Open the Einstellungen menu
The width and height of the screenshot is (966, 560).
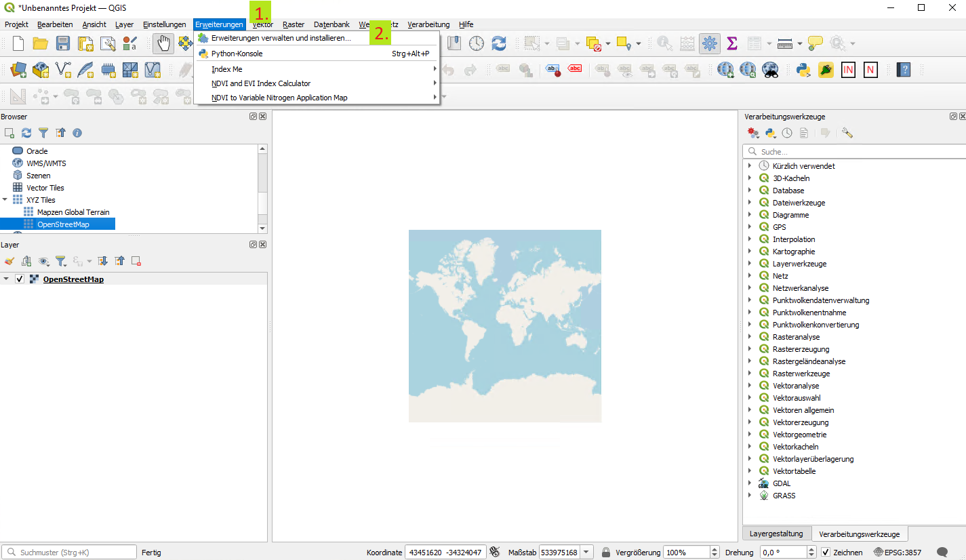click(x=164, y=24)
